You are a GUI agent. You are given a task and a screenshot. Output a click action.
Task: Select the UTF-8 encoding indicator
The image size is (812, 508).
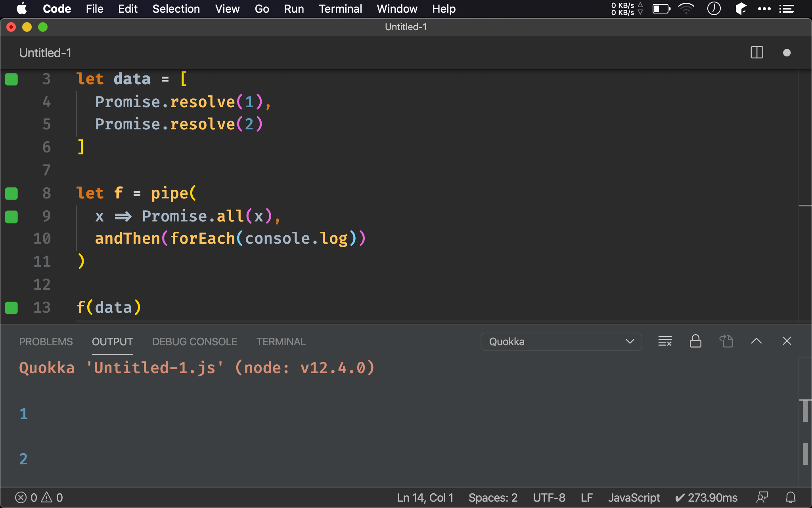tap(549, 498)
